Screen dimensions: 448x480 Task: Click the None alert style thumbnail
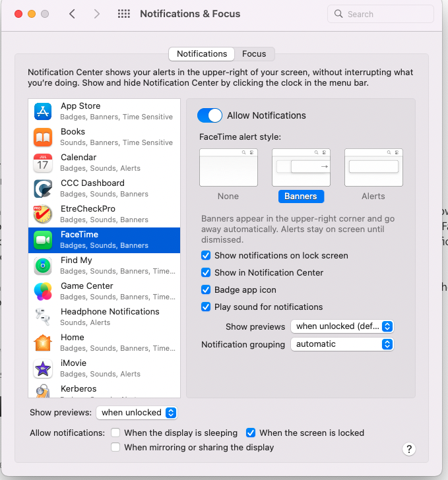coord(228,167)
